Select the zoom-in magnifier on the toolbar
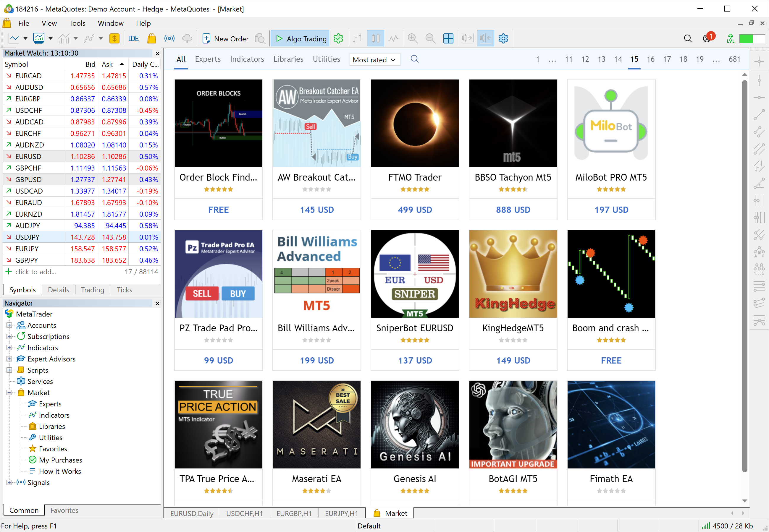 413,38
